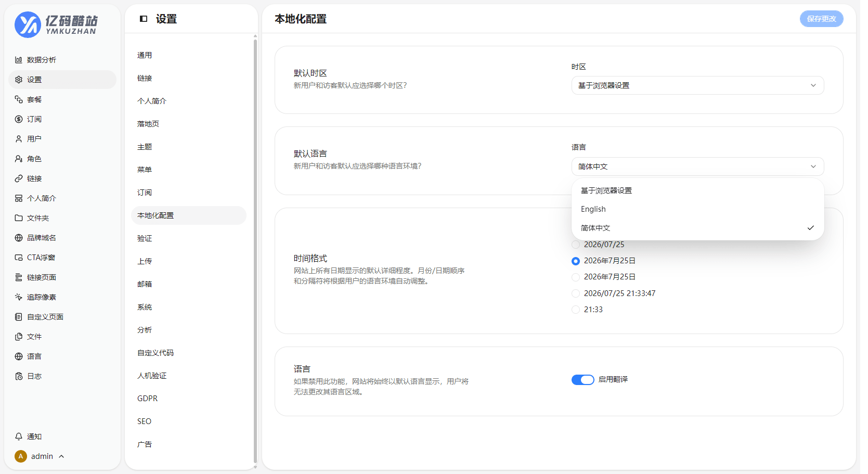Click the 个人简介 grid icon in main sidebar
Screen dimensions: 868x474
(19, 198)
